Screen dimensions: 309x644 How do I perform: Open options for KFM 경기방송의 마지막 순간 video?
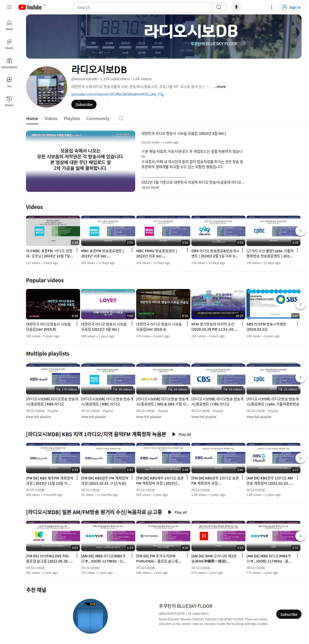click(x=242, y=323)
